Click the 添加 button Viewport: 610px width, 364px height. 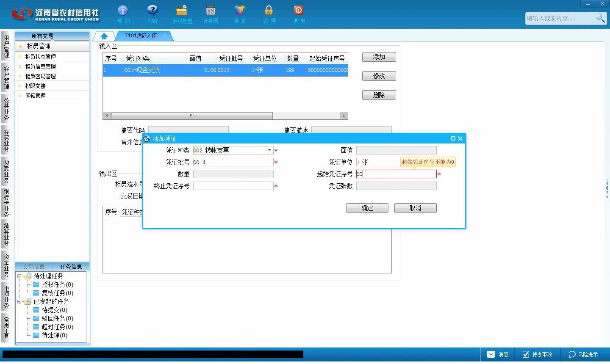pyautogui.click(x=379, y=57)
